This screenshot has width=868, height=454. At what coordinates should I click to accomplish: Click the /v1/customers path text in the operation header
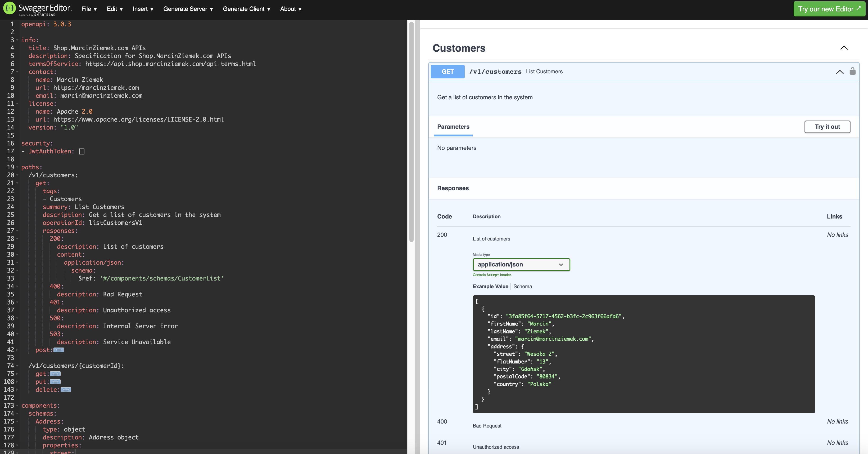495,72
